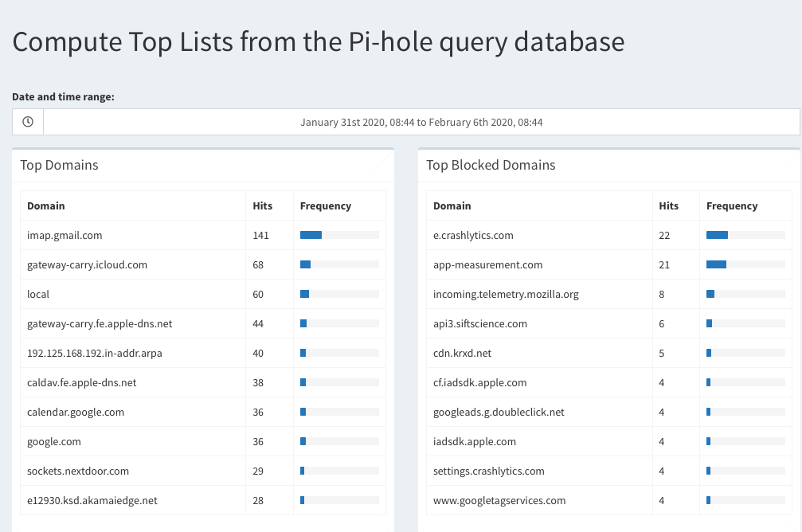Open googleads.g.doubleclick.net blocked entry
Viewport: 802px width, 532px height.
[499, 413]
